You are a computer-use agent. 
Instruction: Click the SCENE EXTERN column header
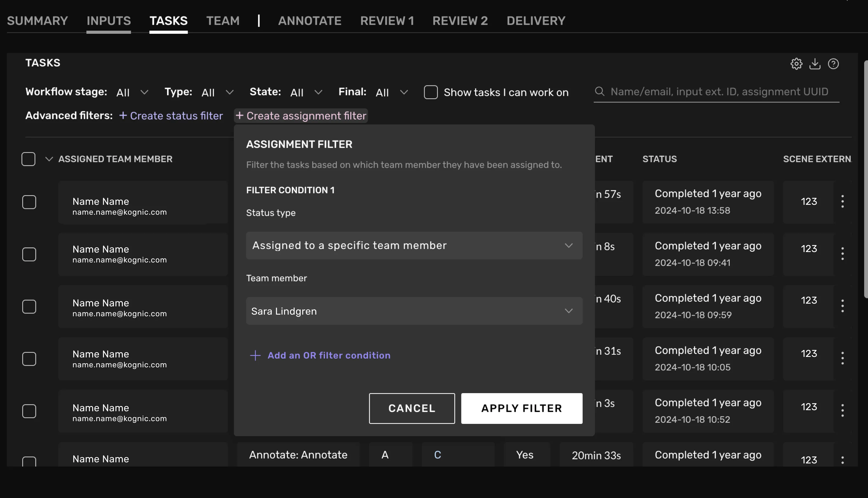click(817, 159)
